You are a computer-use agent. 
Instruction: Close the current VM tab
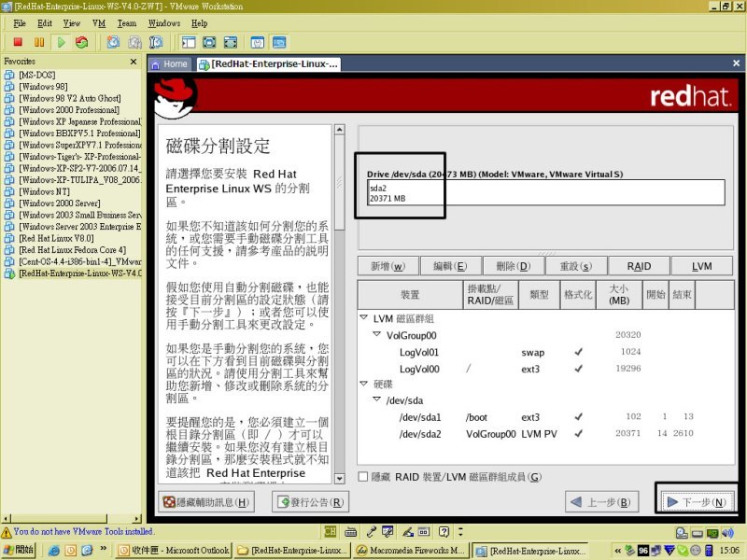(x=736, y=63)
